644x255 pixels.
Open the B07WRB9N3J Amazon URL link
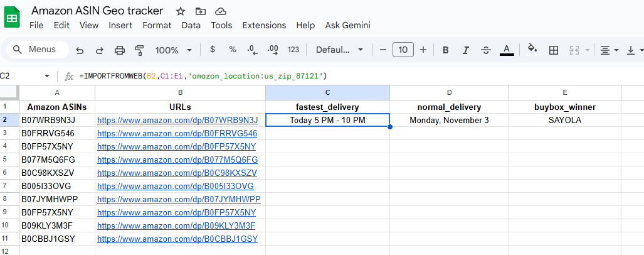coord(177,120)
